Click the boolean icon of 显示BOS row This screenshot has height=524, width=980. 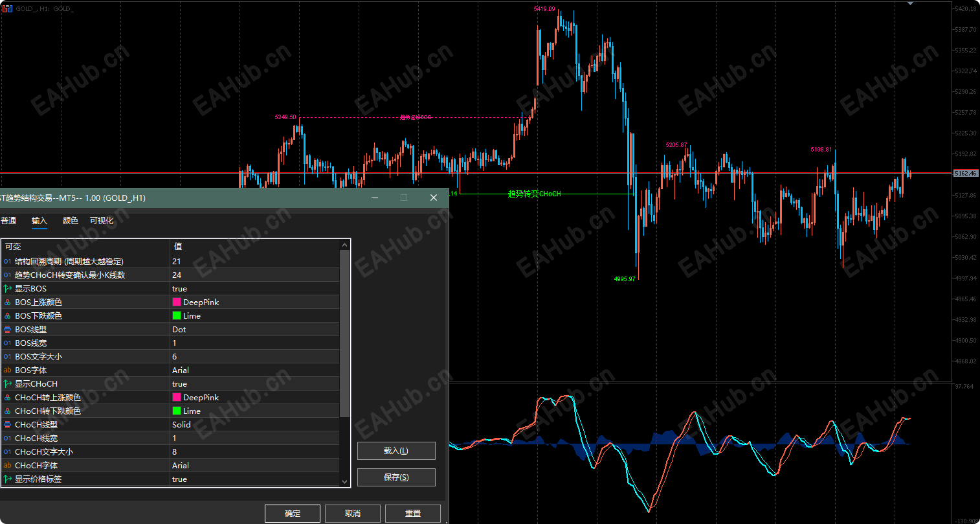click(x=8, y=289)
